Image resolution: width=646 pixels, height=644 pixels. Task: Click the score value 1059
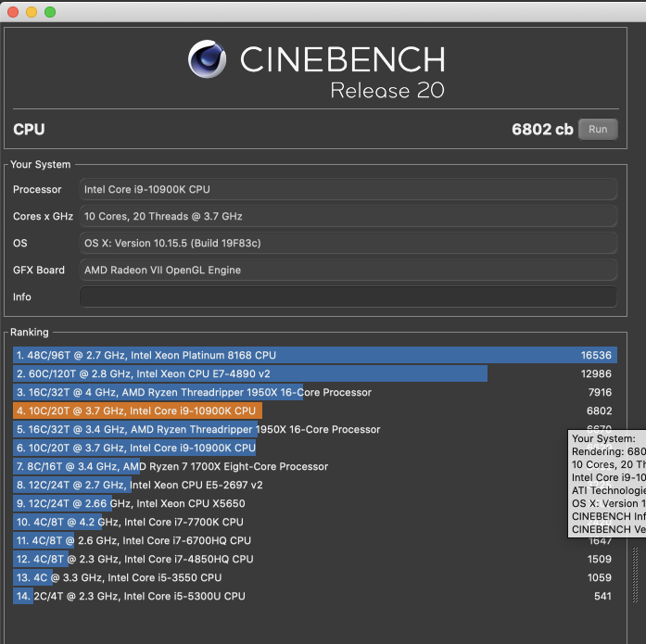[600, 577]
